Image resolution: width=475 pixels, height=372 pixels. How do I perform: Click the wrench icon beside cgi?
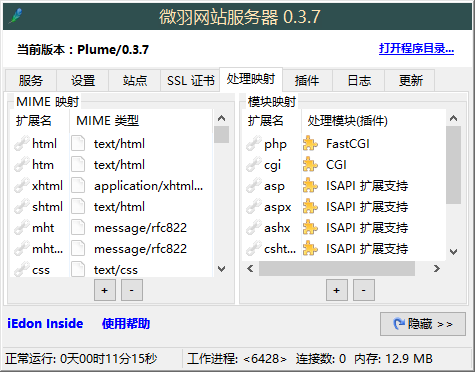(254, 165)
